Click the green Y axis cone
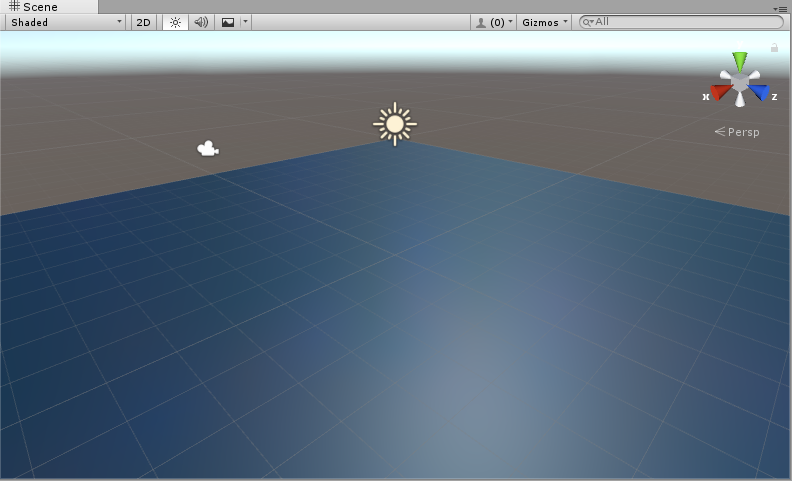Viewport: 792px width, 481px height. click(x=740, y=61)
